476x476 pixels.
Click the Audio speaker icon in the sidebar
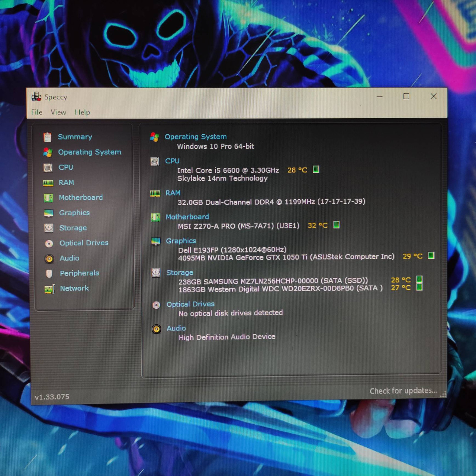click(49, 258)
